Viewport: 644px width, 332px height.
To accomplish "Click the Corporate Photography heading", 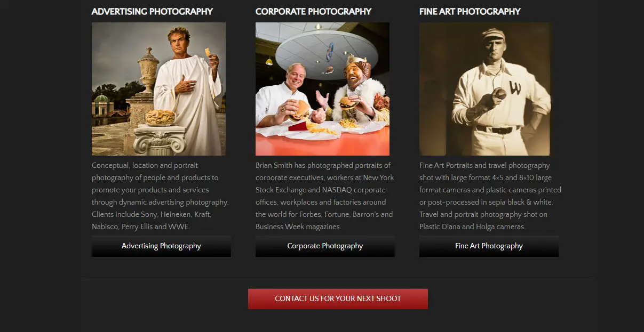I will [313, 11].
